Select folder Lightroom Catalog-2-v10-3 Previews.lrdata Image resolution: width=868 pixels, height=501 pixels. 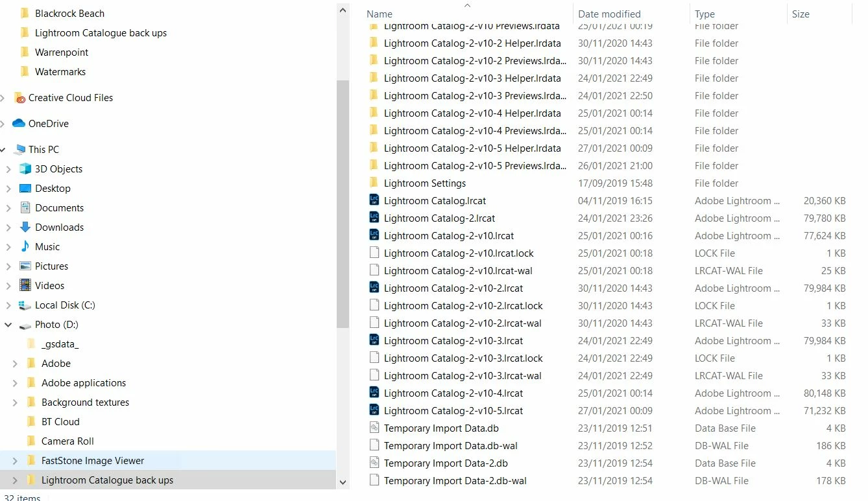(x=476, y=95)
